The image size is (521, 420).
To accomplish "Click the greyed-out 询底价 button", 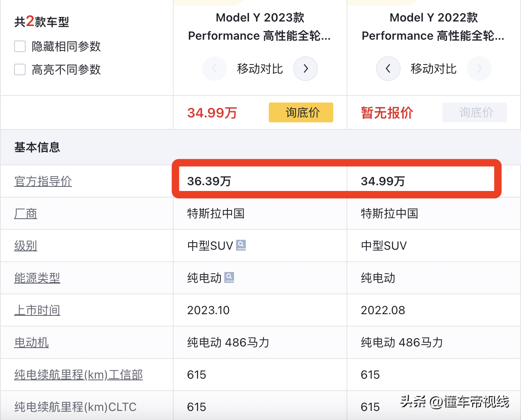I will point(475,112).
